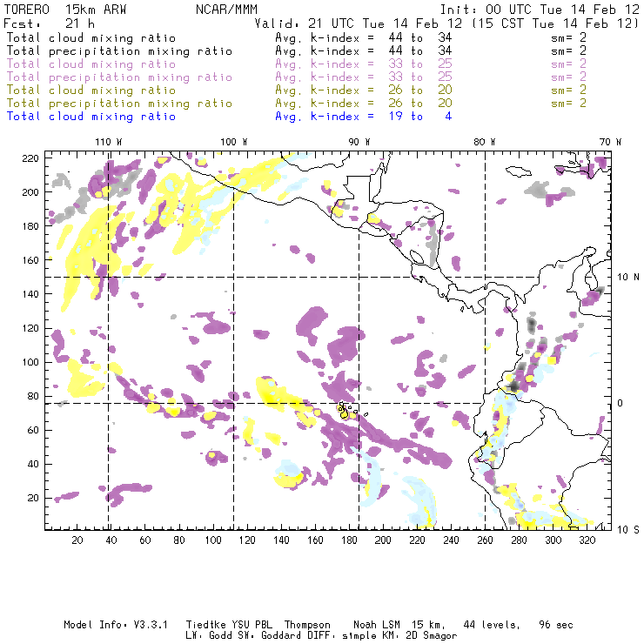Image resolution: width=644 pixels, height=644 pixels.
Task: Select the "Tiedtke" scheme name in footer
Action: (x=205, y=625)
